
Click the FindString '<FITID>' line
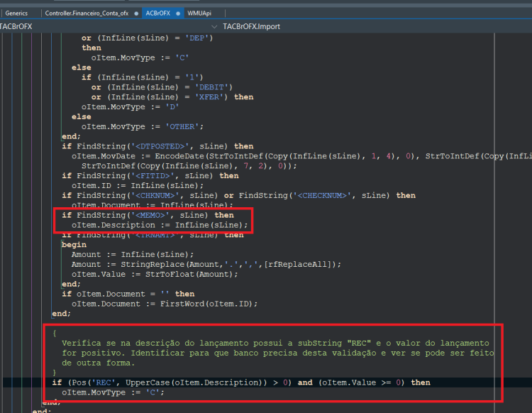pyautogui.click(x=150, y=176)
